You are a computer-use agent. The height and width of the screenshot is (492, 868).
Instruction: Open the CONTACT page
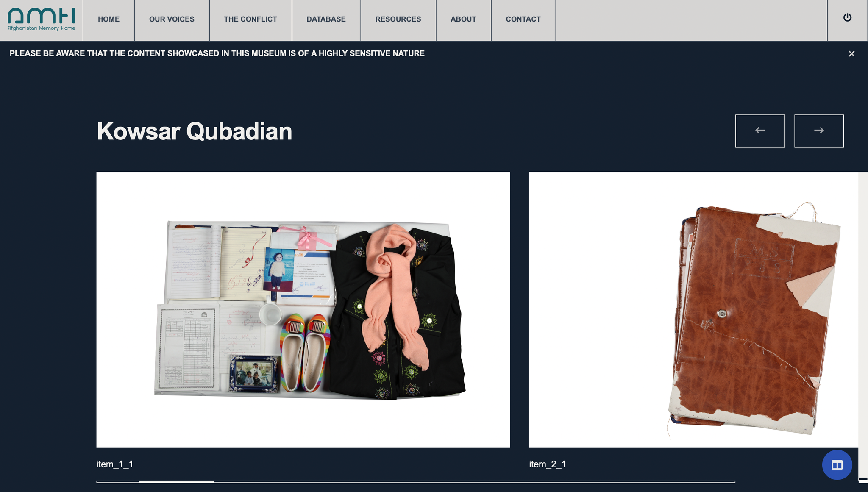[x=523, y=19]
